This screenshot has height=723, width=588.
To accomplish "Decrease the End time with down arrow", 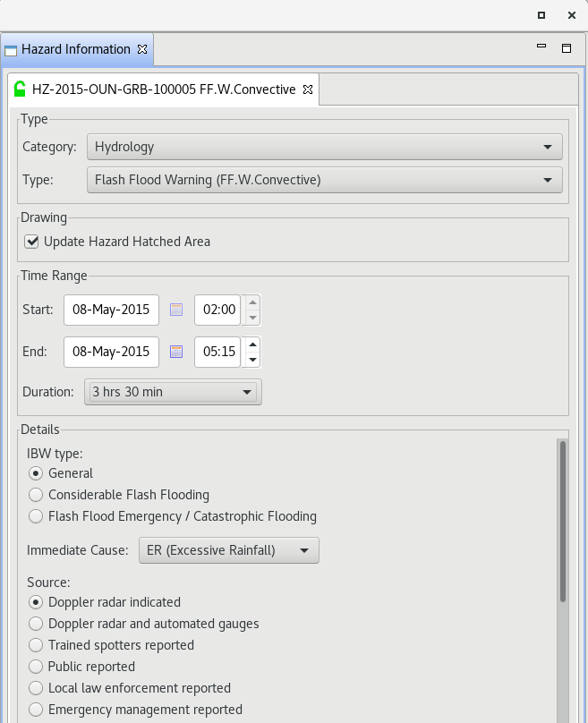I will click(252, 360).
